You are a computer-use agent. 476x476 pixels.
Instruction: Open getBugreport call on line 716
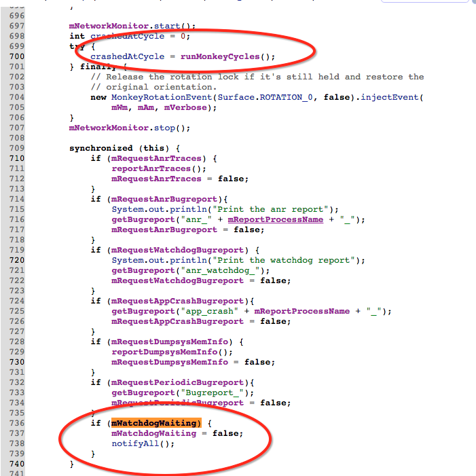(x=143, y=220)
